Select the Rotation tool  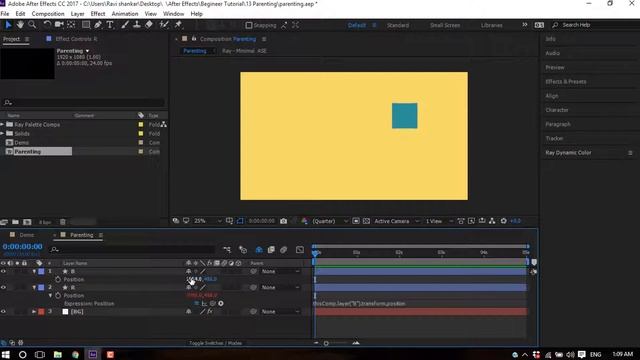(47, 25)
